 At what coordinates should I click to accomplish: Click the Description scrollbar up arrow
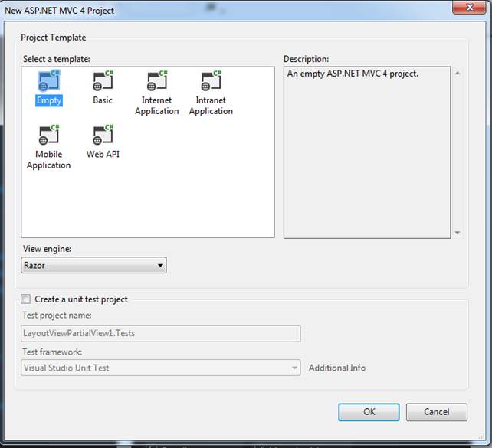pyautogui.click(x=458, y=73)
